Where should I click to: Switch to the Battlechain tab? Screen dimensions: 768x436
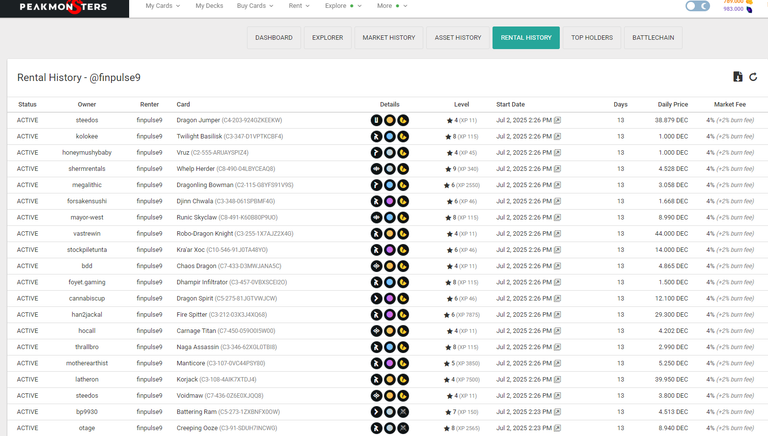pyautogui.click(x=653, y=38)
